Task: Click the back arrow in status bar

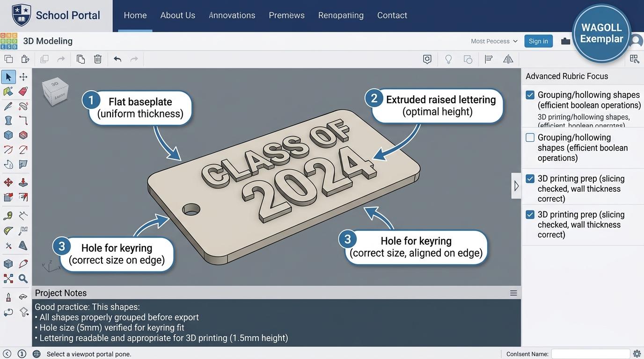Action: [x=7, y=354]
